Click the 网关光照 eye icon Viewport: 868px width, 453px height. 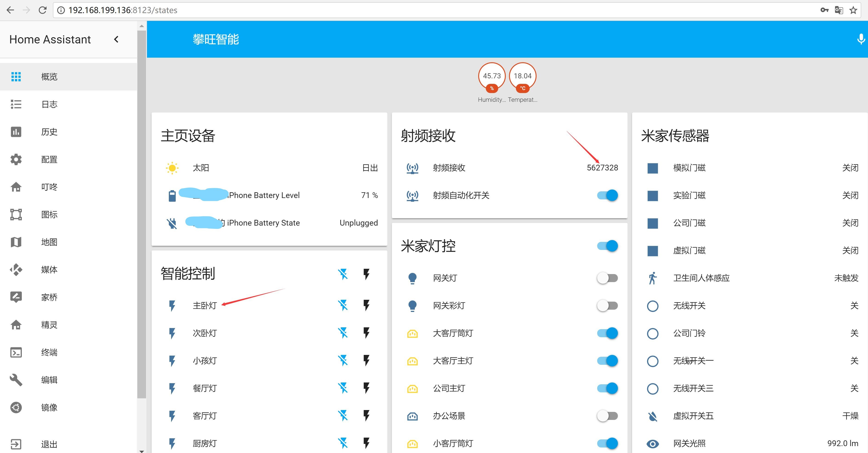[x=653, y=444]
